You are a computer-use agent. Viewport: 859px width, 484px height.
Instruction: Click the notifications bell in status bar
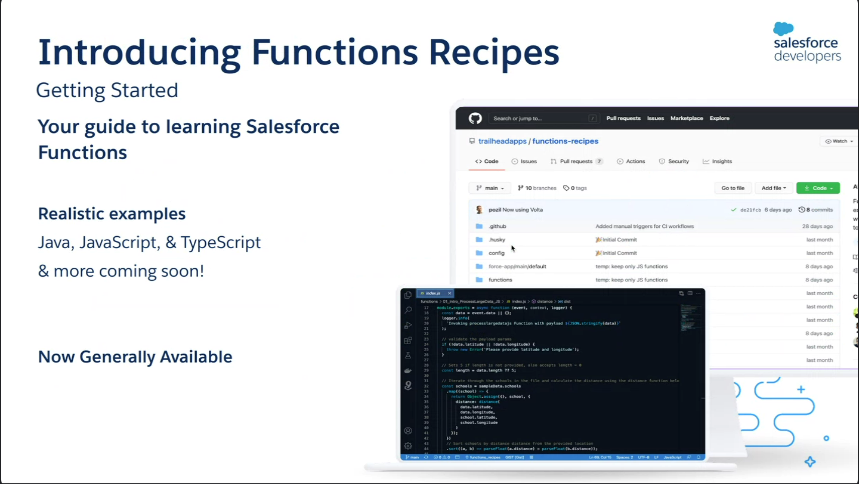[698, 457]
